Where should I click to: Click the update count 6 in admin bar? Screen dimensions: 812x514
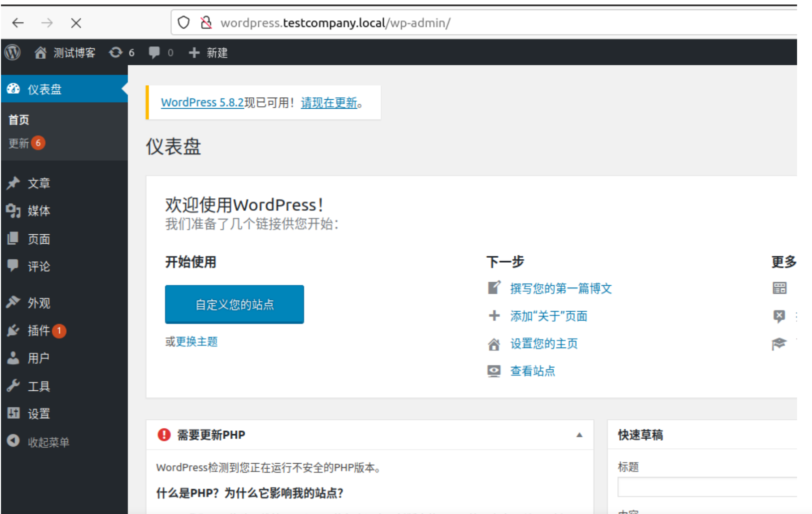click(x=132, y=53)
